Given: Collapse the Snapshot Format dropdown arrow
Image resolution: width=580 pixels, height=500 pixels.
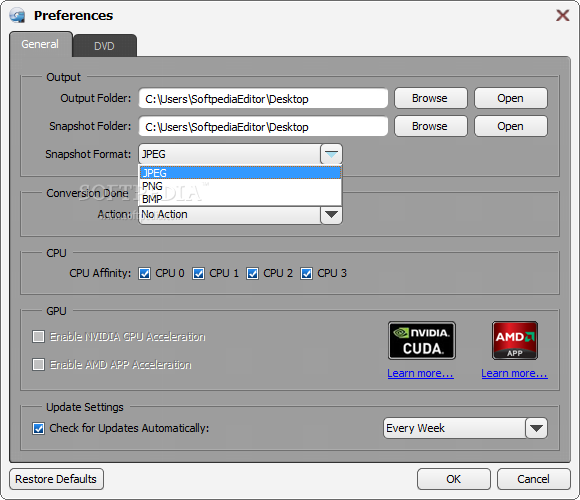Looking at the screenshot, I should [331, 154].
